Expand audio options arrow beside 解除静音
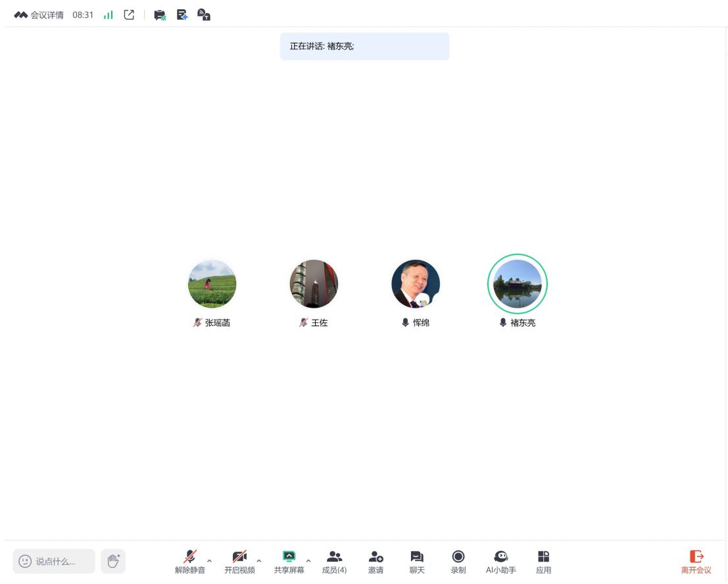 coord(210,561)
